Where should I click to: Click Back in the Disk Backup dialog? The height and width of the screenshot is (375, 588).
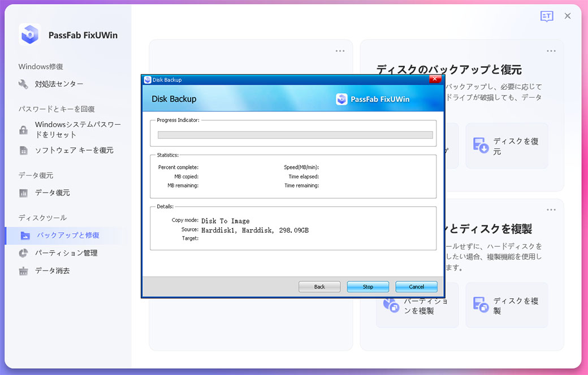319,286
